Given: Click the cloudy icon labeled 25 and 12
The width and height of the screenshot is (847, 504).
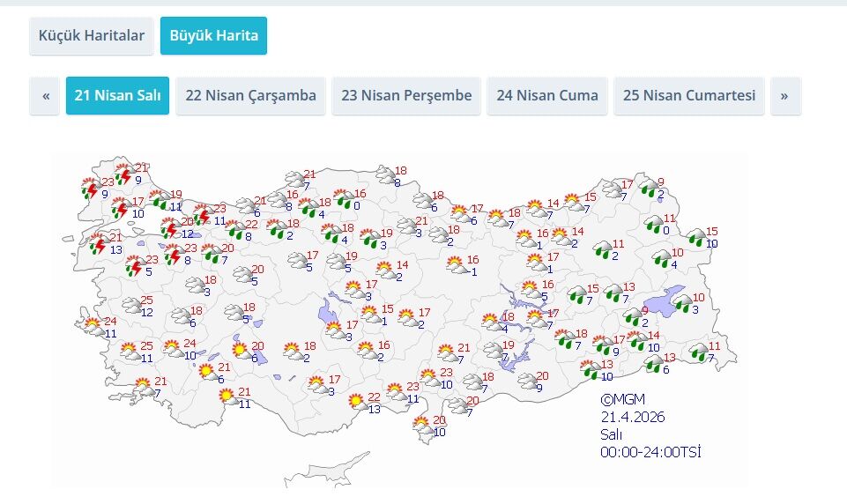Looking at the screenshot, I should pyautogui.click(x=130, y=307).
